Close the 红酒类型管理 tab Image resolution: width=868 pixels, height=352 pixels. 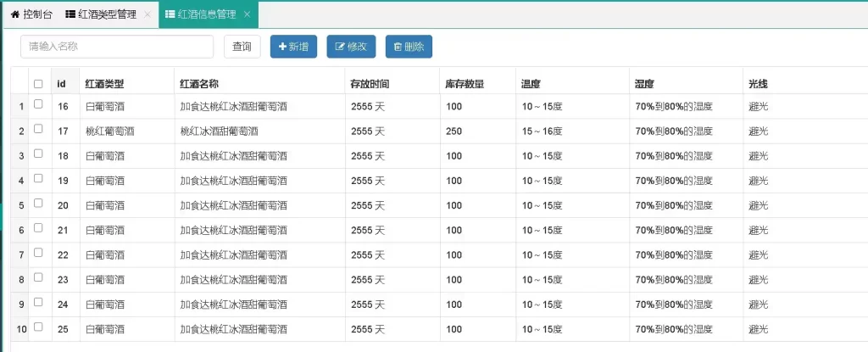click(x=147, y=15)
